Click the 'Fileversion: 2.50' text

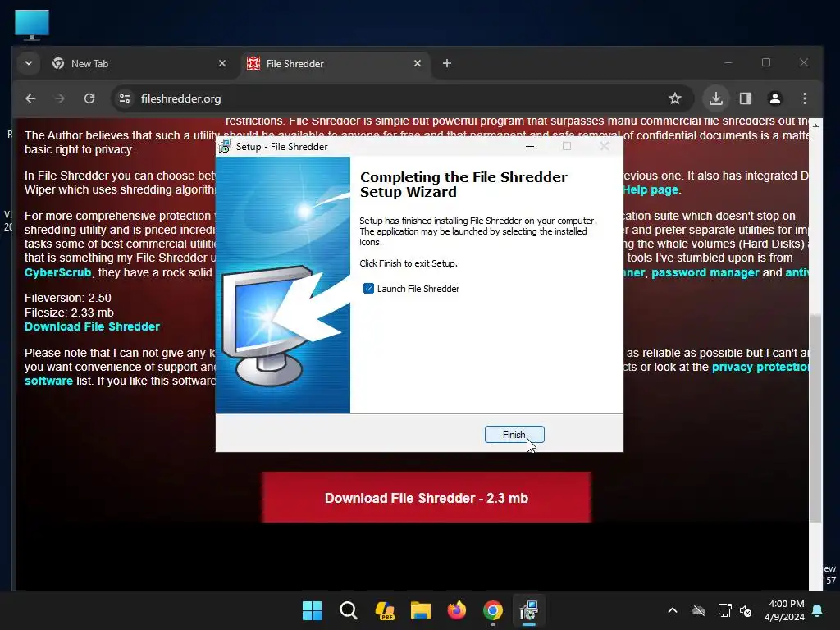[x=68, y=298]
